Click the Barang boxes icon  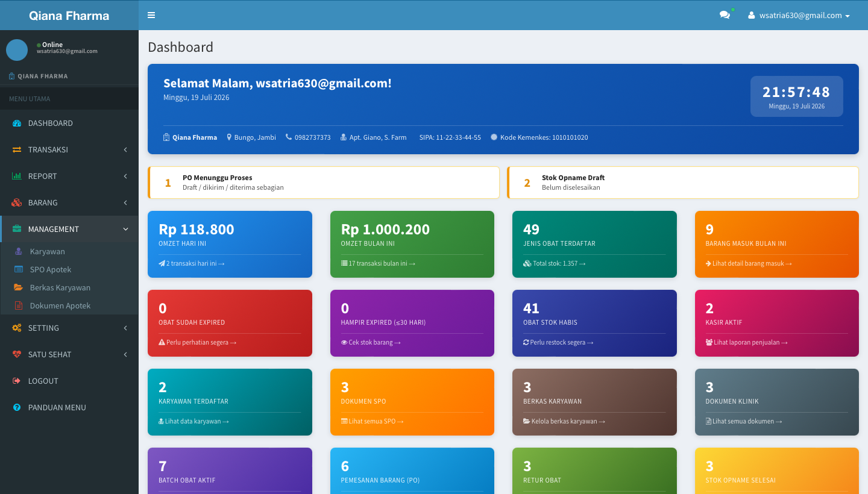17,202
